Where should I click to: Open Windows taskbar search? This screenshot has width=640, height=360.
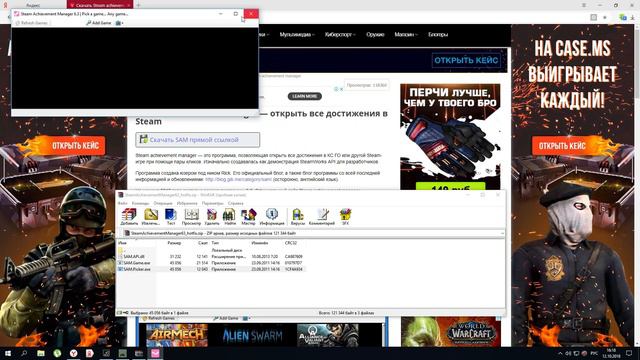[24, 353]
